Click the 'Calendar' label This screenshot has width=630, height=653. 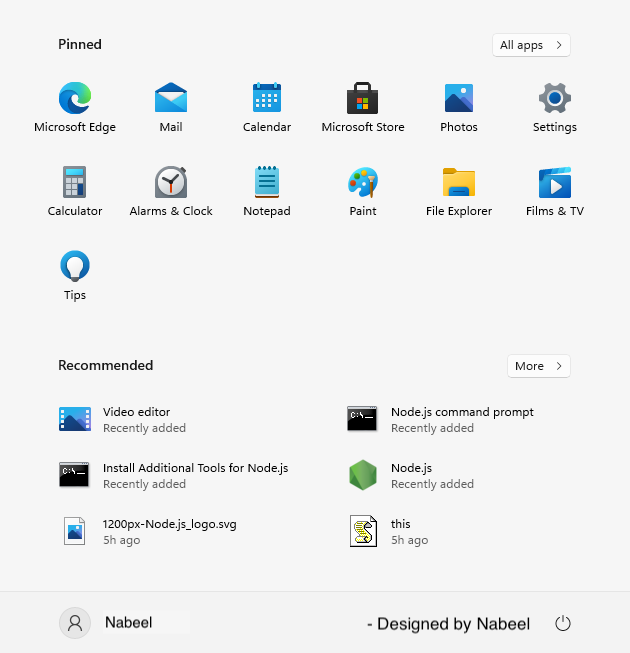pos(267,127)
